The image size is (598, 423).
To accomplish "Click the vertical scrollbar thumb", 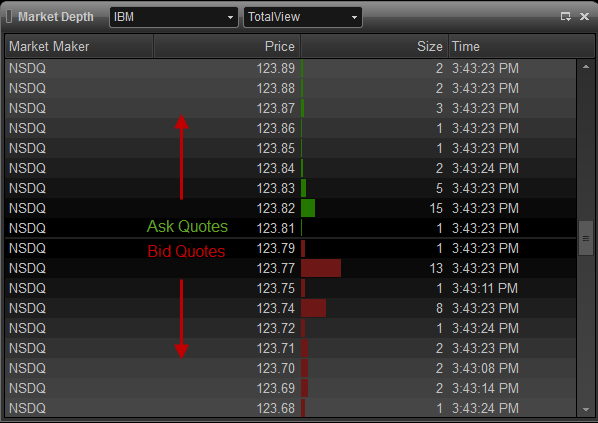I will [586, 238].
